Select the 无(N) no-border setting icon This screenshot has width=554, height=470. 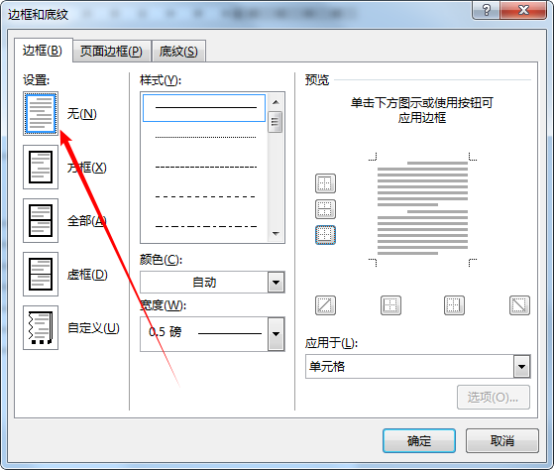pyautogui.click(x=41, y=113)
